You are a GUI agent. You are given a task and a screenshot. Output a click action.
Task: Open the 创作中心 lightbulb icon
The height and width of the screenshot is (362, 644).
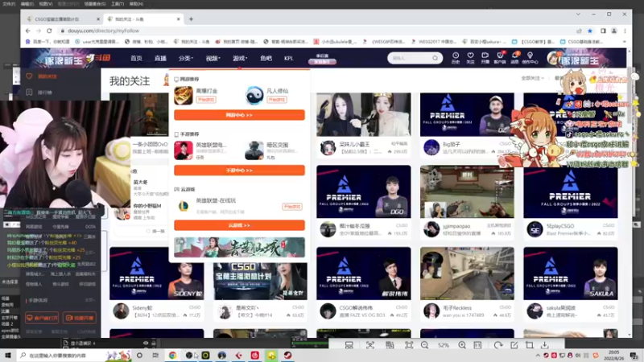tap(530, 58)
